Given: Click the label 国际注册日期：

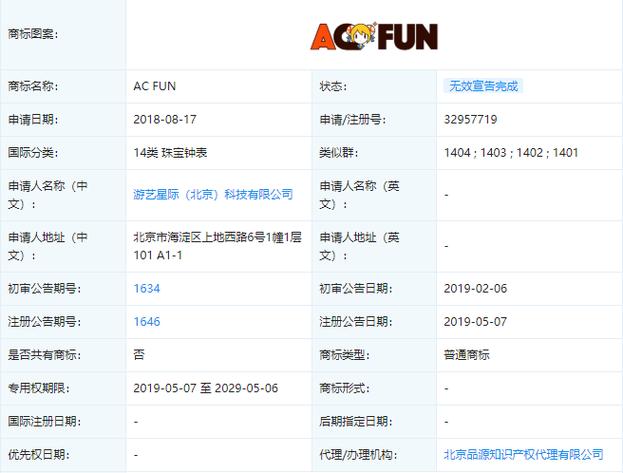Looking at the screenshot, I should click(x=44, y=421).
